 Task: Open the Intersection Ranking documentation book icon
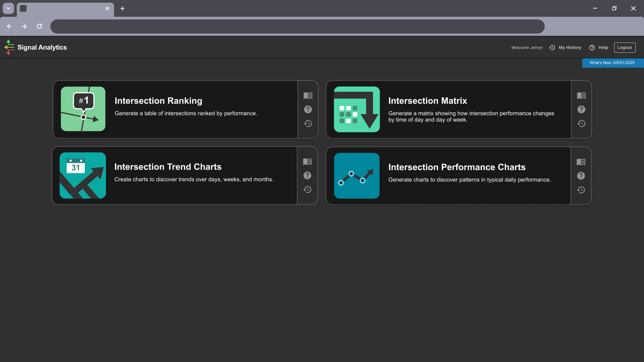pos(308,96)
